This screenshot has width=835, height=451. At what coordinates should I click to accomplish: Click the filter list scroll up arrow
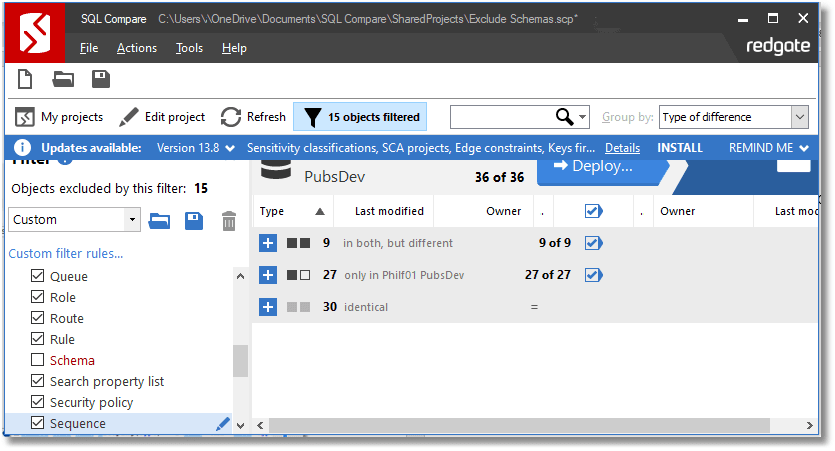[x=241, y=276]
